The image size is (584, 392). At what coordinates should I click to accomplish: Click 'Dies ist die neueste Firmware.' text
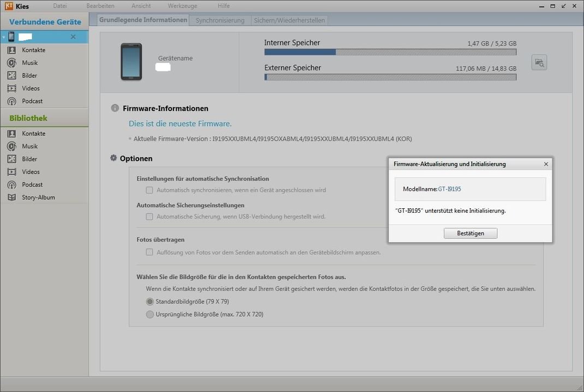180,123
